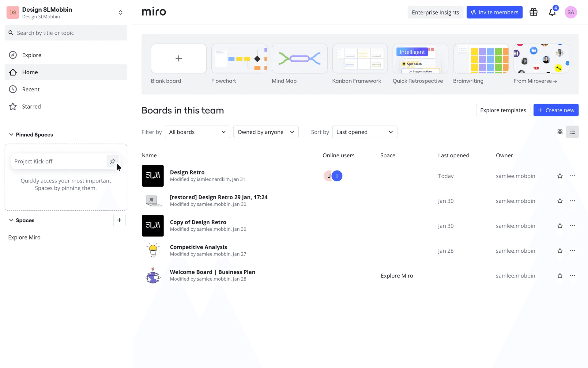Collapse the Pinned Spaces section
Viewport: 588px width, 368px height.
11,135
